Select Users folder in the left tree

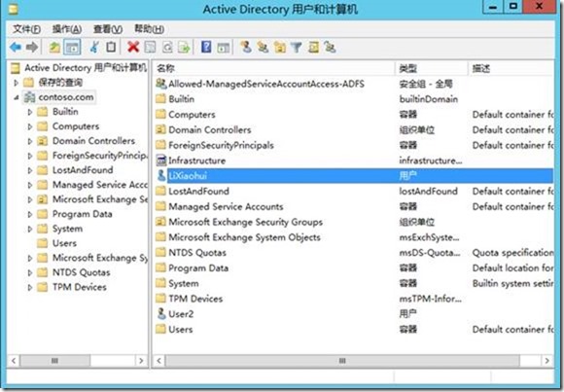pyautogui.click(x=64, y=243)
